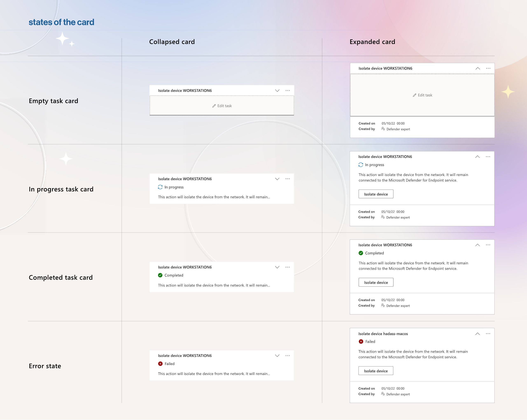Expand the collapsed empty task card chevron
The width and height of the screenshot is (527, 420).
pyautogui.click(x=277, y=90)
